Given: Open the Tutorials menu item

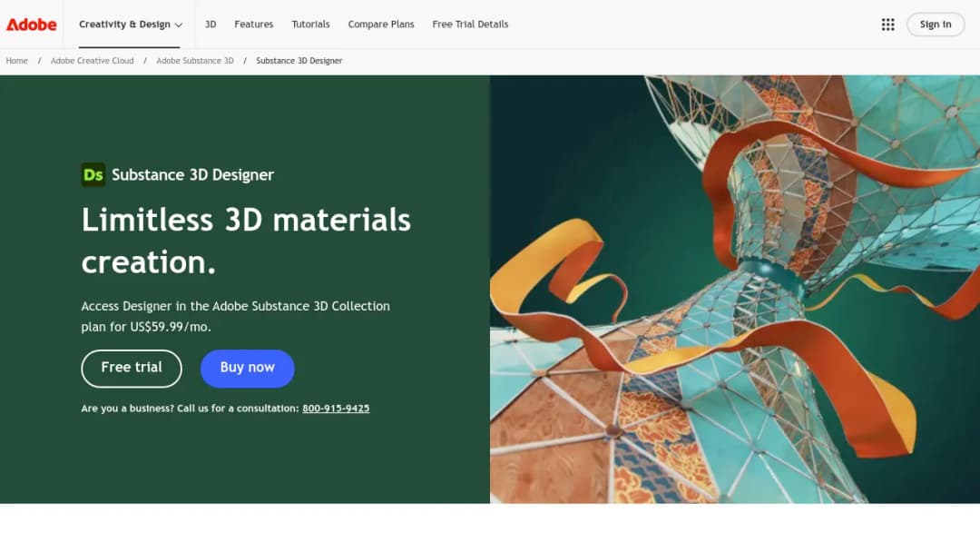Looking at the screenshot, I should pyautogui.click(x=310, y=25).
